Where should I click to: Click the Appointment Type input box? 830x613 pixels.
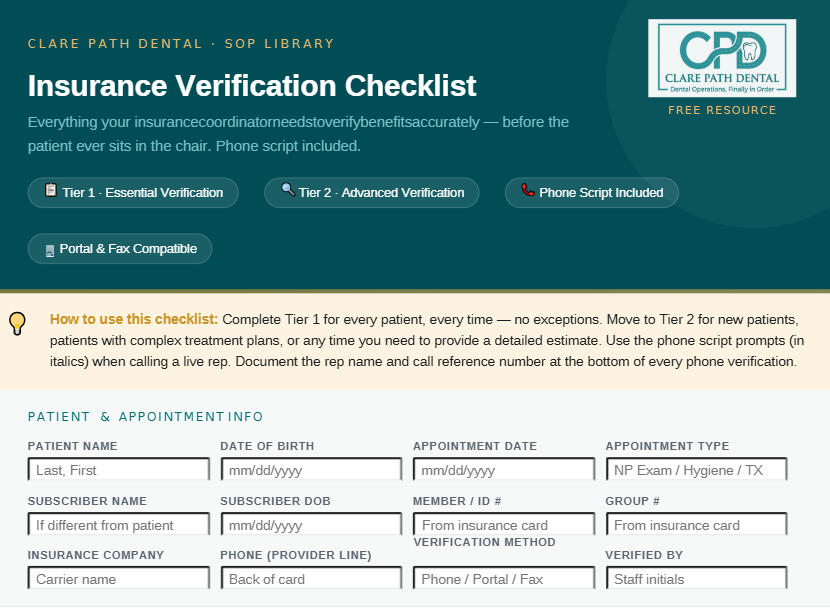tap(697, 470)
